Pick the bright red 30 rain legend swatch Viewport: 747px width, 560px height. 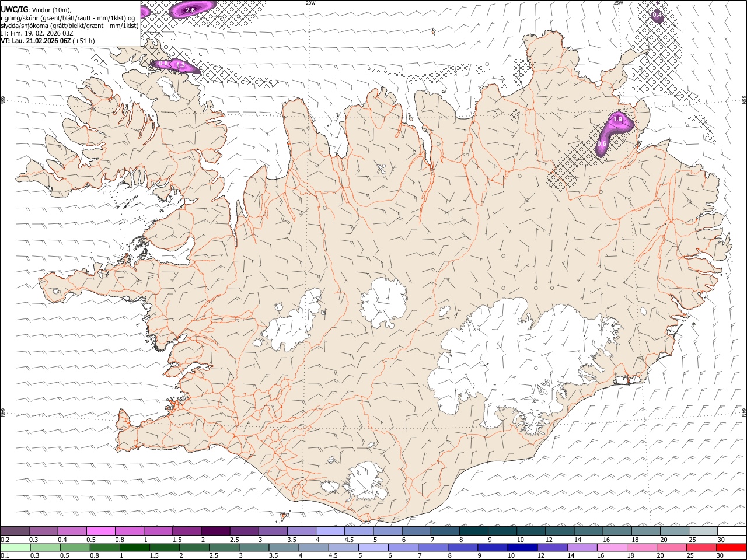point(731,548)
